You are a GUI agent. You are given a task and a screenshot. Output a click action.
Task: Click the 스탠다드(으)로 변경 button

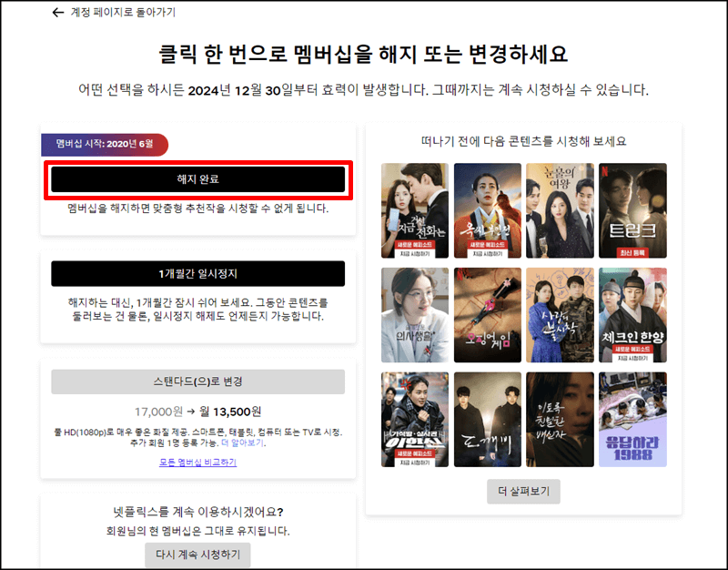(197, 382)
